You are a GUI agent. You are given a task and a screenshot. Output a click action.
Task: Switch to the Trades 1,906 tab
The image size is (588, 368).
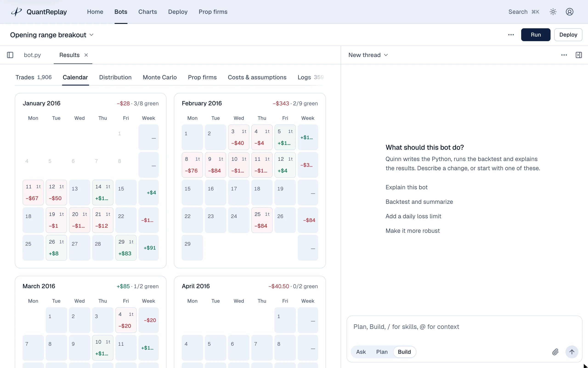pyautogui.click(x=34, y=77)
